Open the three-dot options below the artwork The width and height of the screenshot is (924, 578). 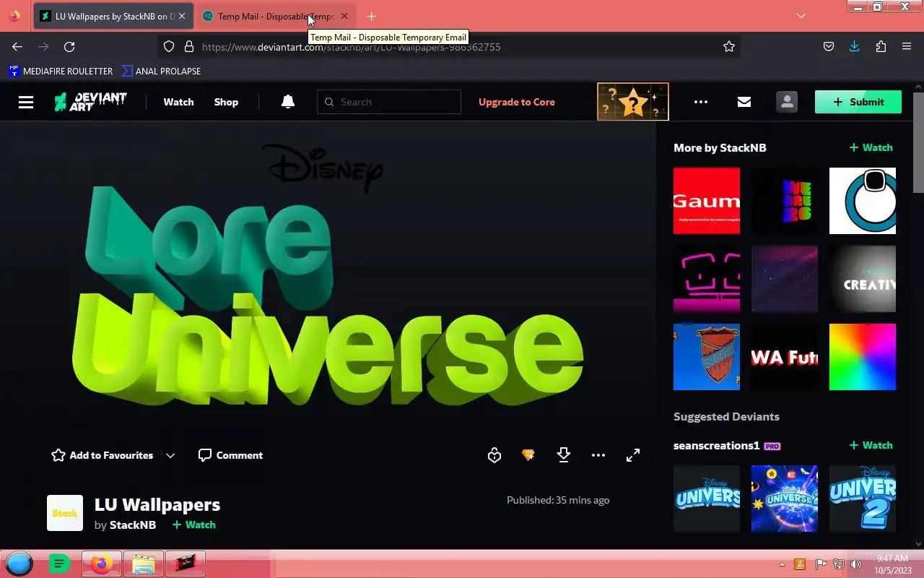598,455
